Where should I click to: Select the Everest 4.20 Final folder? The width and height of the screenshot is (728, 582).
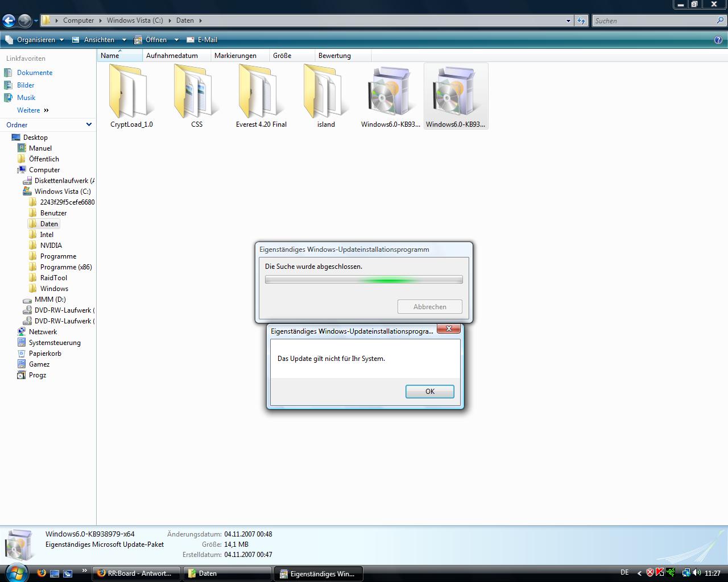point(261,91)
